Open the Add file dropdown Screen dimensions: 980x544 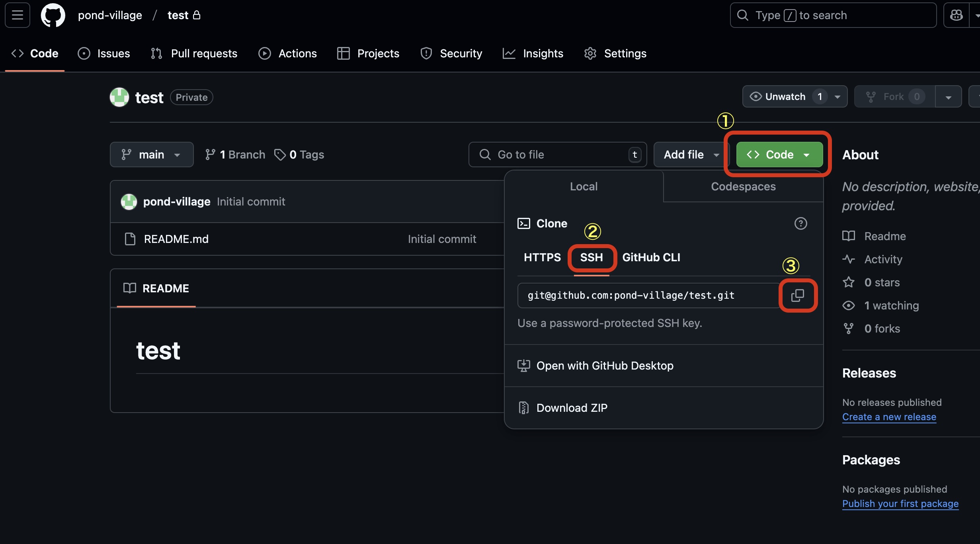coord(691,155)
